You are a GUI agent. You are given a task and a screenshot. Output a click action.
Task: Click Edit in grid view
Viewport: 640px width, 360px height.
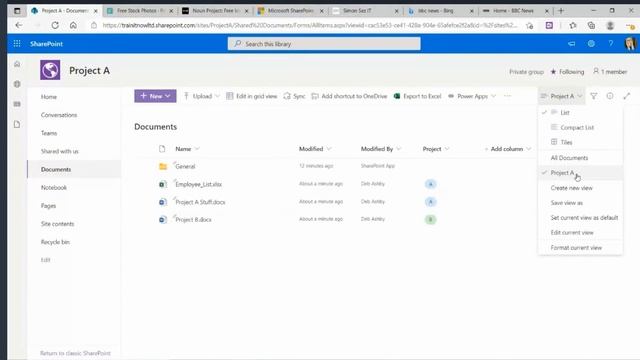(251, 96)
